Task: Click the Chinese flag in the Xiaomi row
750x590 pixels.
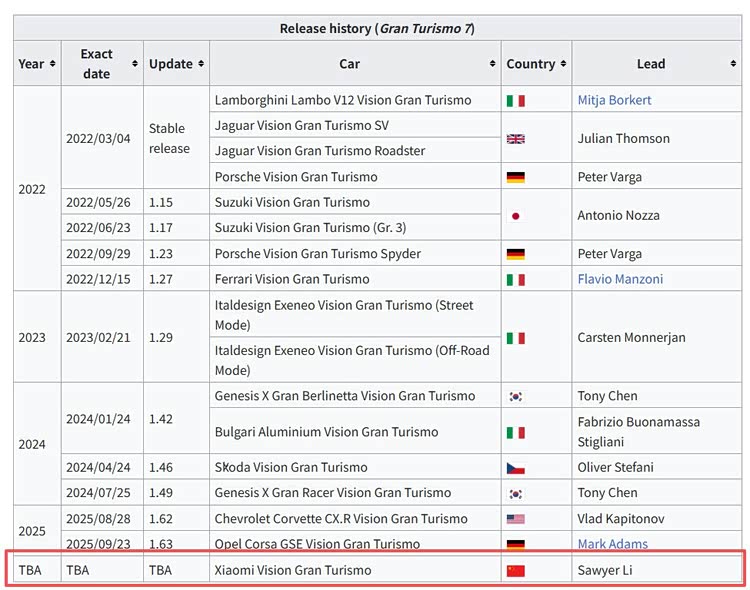Action: (516, 571)
